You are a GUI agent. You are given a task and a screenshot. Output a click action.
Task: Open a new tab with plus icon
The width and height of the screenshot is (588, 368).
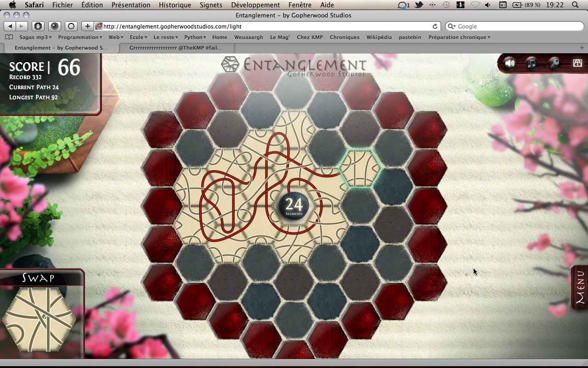pyautogui.click(x=582, y=47)
